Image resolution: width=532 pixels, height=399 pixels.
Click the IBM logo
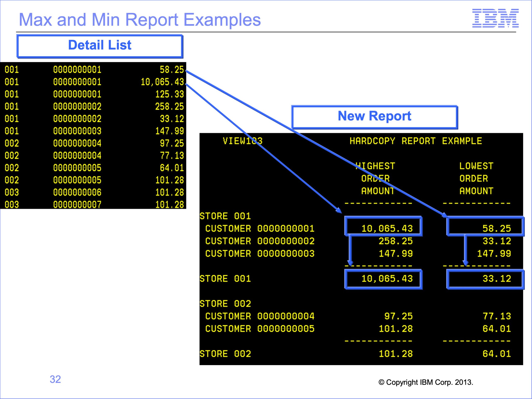point(495,18)
